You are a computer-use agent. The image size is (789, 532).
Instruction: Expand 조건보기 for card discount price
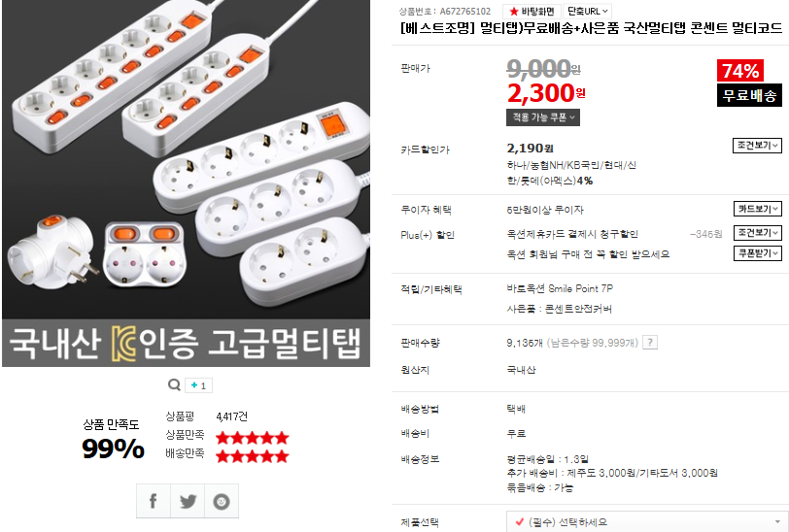point(756,146)
